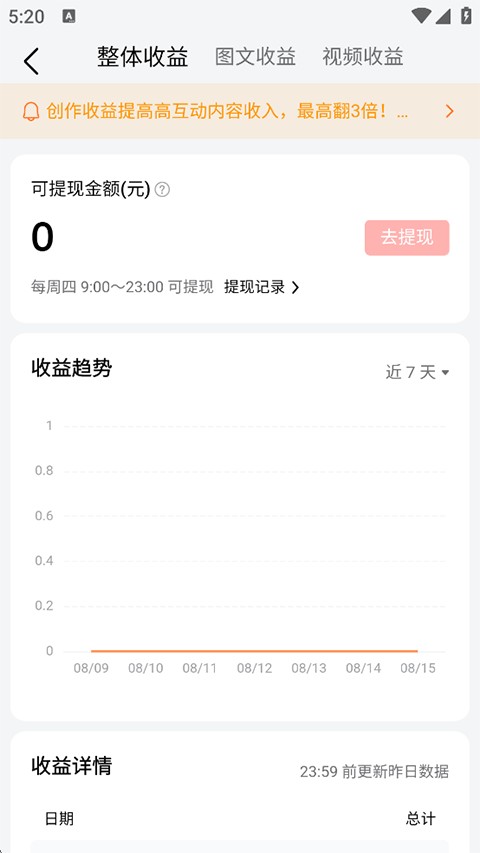This screenshot has width=480, height=853.
Task: Open the 近 7 天 range dropdown
Action: [417, 372]
